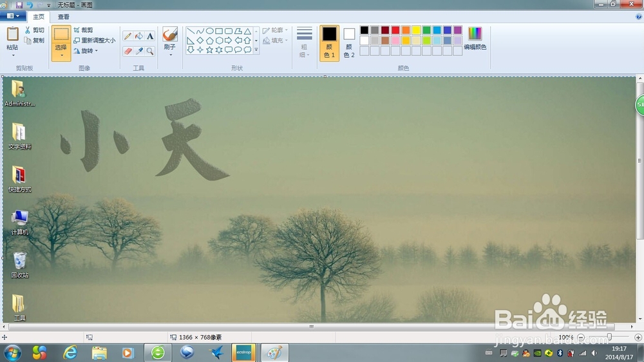Open the Paste dropdown arrow
The image size is (644, 362).
click(13, 55)
